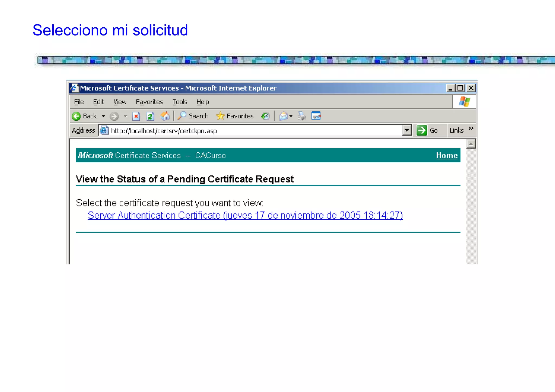
Task: Click the Edit page icon
Action: pyautogui.click(x=316, y=116)
